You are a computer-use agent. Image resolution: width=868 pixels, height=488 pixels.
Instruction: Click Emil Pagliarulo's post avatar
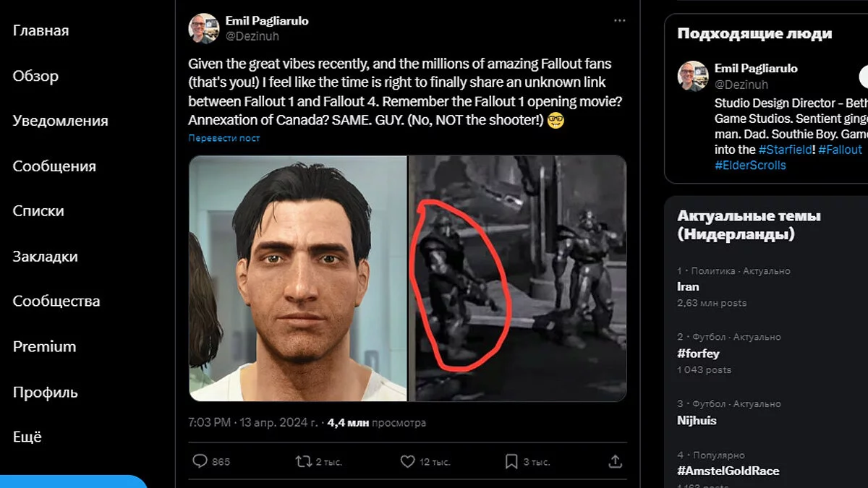pyautogui.click(x=203, y=28)
